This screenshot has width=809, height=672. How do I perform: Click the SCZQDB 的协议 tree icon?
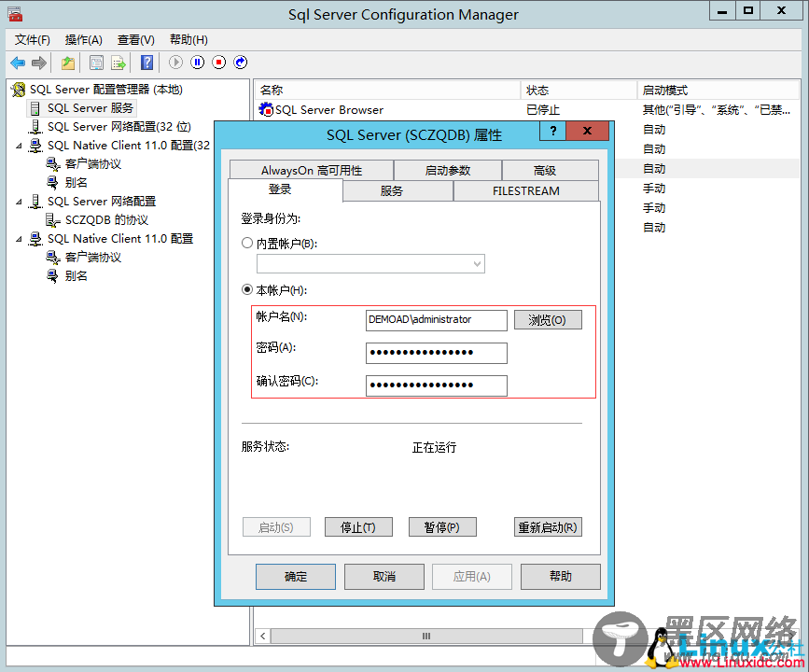click(x=52, y=220)
